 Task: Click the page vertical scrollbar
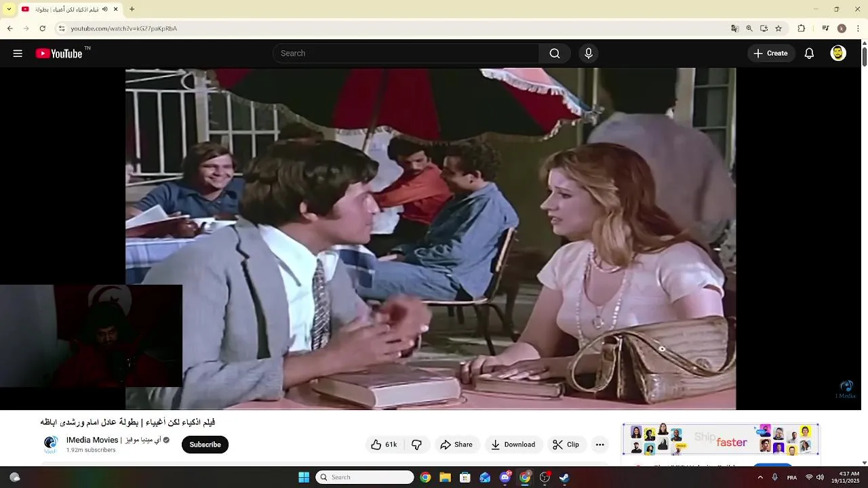[x=864, y=57]
